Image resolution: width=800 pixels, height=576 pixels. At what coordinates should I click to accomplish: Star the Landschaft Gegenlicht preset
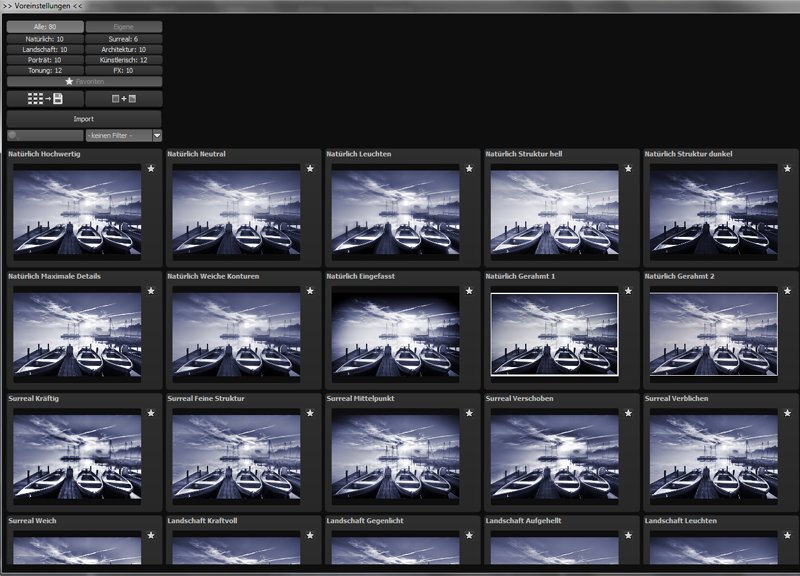point(469,536)
